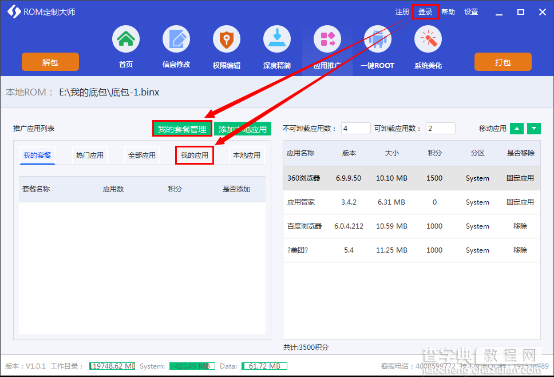Select the 应用管家 row name

301,202
